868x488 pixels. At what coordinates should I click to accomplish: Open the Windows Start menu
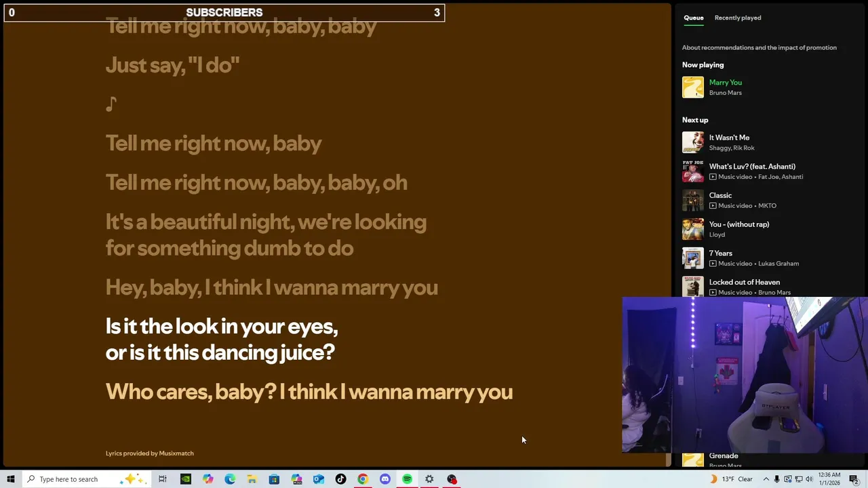click(11, 479)
